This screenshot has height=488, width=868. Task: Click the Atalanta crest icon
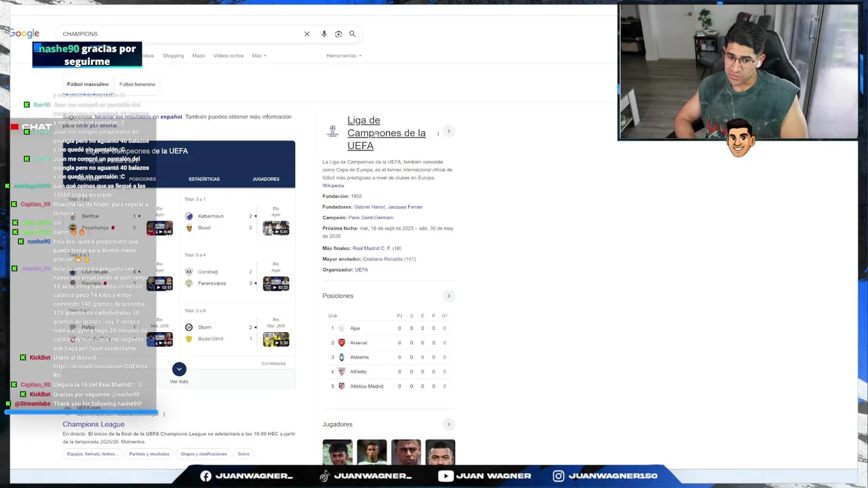click(342, 357)
